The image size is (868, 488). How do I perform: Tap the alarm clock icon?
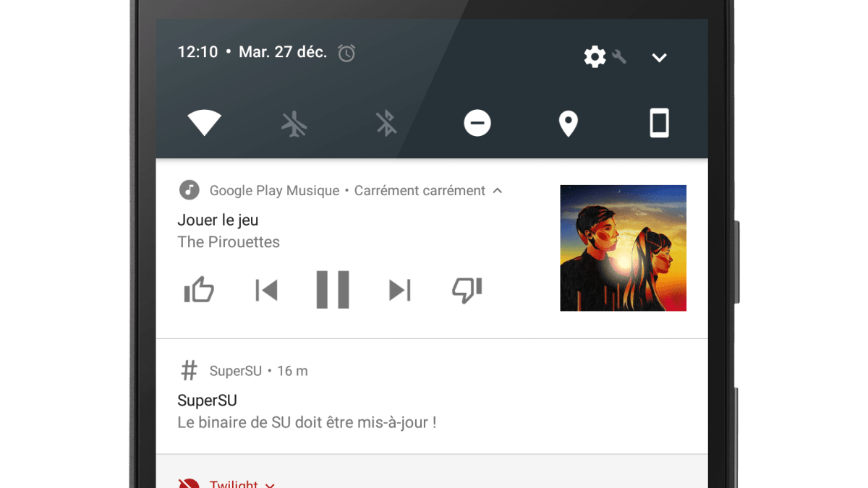point(346,53)
